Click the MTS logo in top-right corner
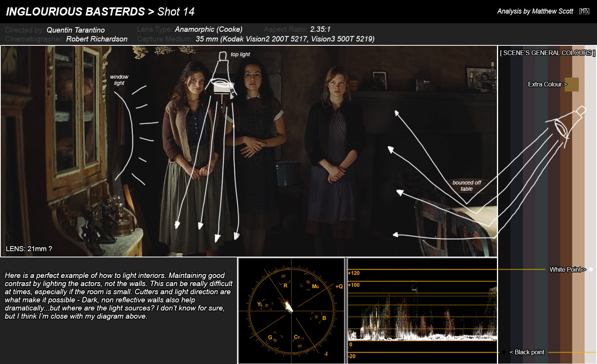This screenshot has height=364, width=597. [x=584, y=11]
